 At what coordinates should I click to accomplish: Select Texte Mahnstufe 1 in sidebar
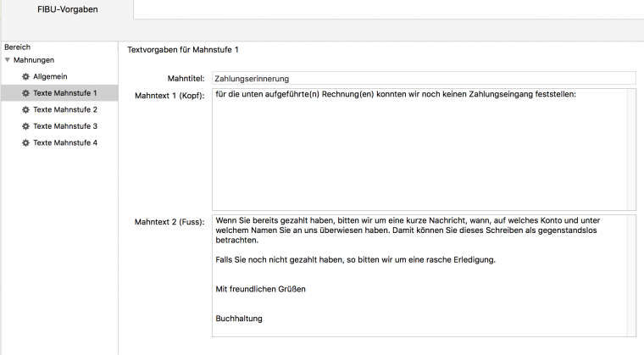[59, 93]
